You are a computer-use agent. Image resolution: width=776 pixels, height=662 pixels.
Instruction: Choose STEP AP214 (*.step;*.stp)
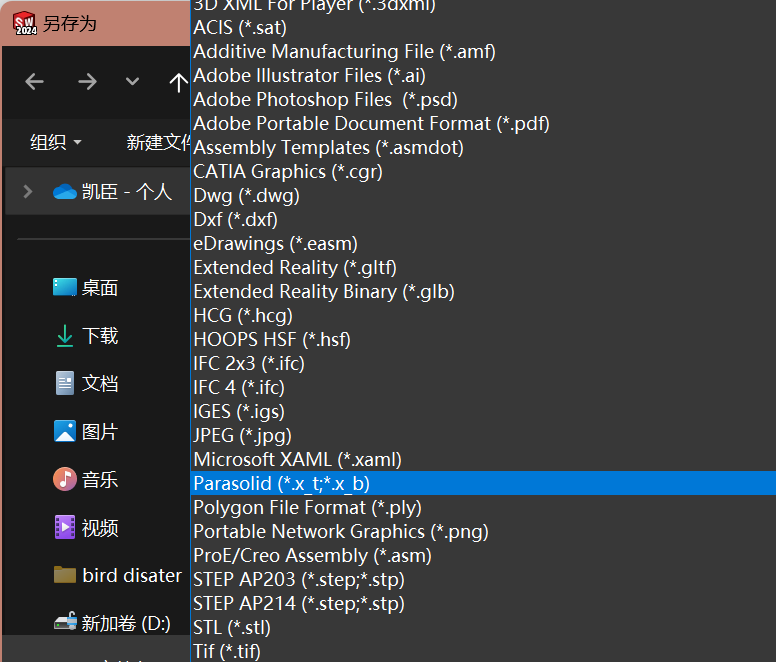coord(483,603)
